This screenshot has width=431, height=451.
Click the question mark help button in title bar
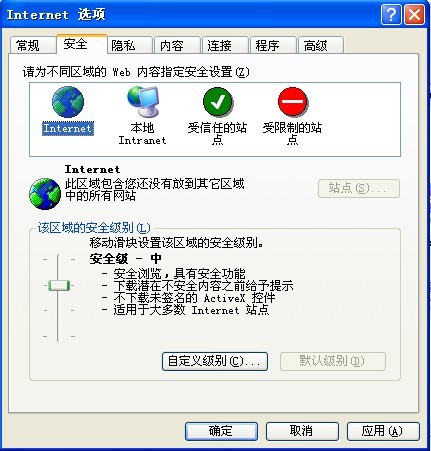391,15
